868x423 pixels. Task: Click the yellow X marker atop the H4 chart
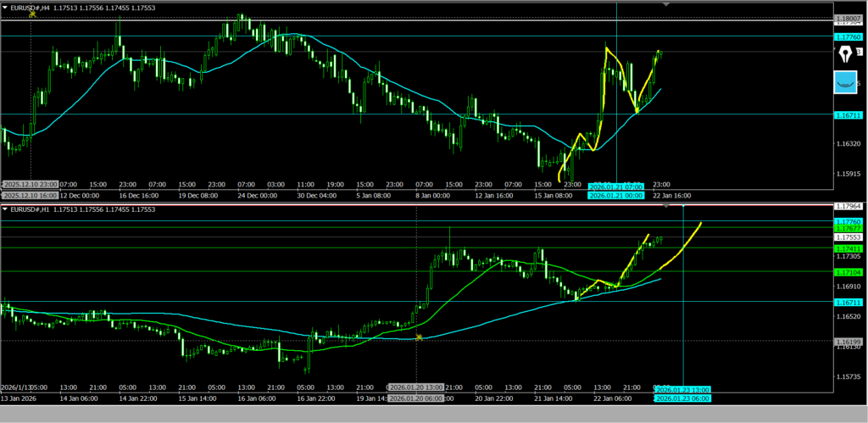[31, 14]
